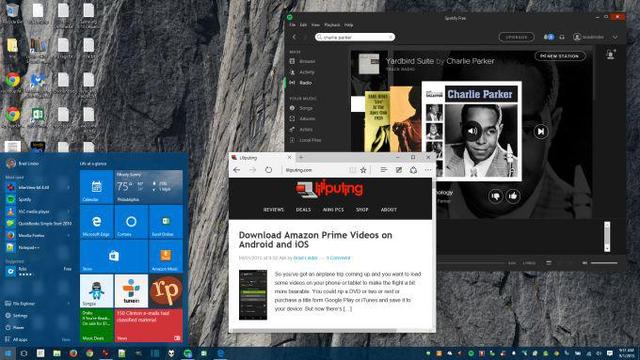Open reading view in Edge
Image resolution: width=640 pixels, height=360 pixels.
(352, 170)
